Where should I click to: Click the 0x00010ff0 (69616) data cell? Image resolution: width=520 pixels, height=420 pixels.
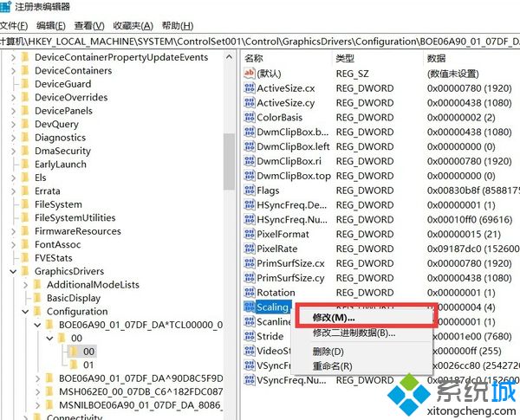tap(470, 219)
